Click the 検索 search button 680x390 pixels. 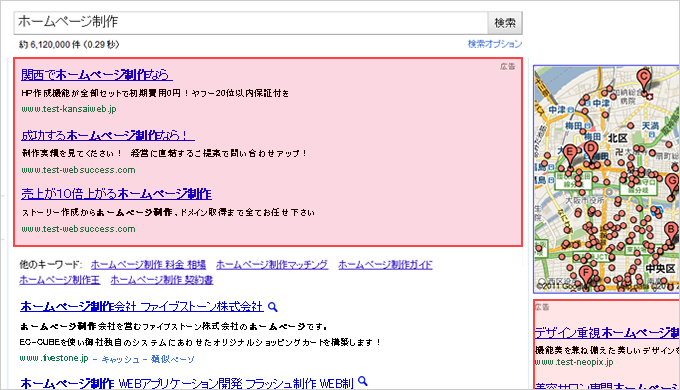[505, 23]
